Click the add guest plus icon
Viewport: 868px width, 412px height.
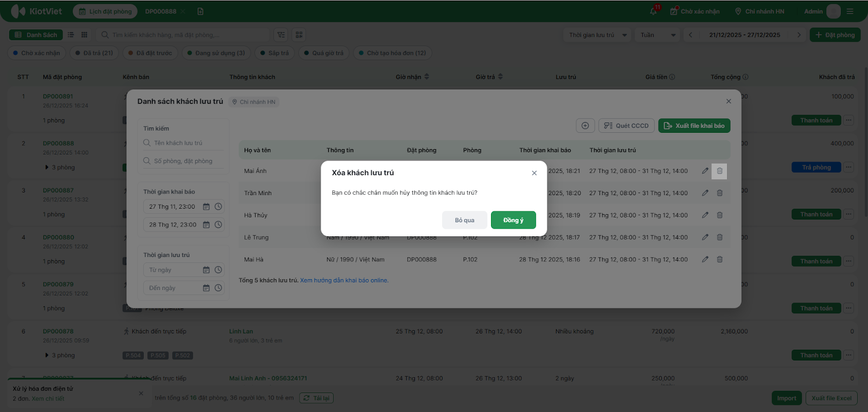585,126
